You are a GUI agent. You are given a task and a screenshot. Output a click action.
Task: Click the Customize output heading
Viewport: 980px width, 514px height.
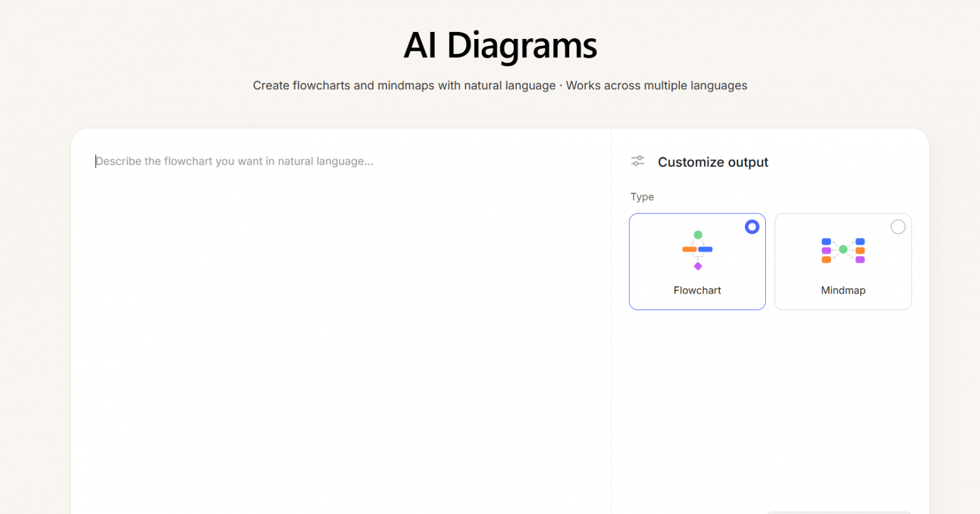pos(713,162)
